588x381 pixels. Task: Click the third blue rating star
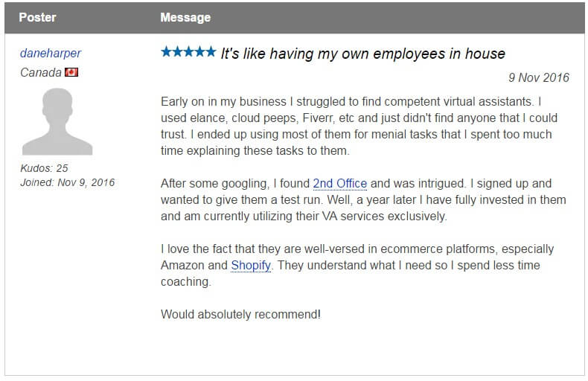188,52
